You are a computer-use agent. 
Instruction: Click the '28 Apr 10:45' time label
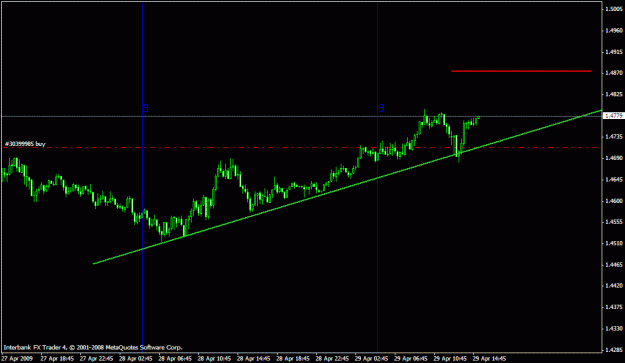pos(214,359)
